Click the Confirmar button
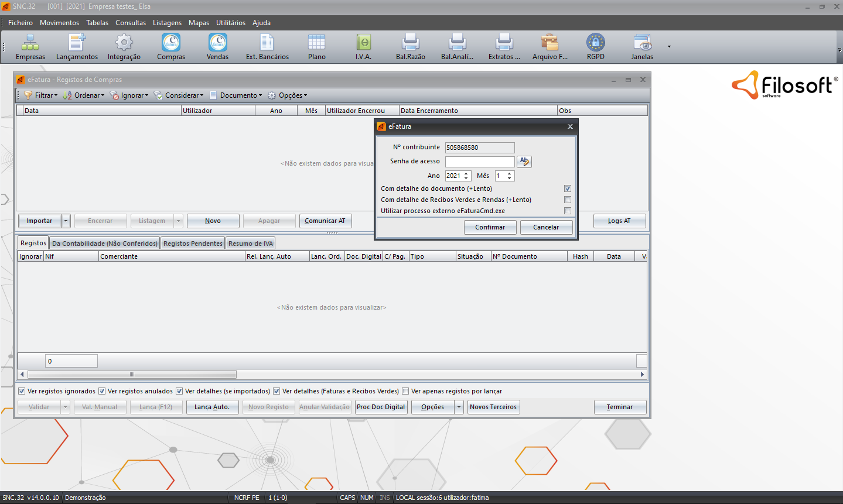The height and width of the screenshot is (504, 843). pos(490,227)
